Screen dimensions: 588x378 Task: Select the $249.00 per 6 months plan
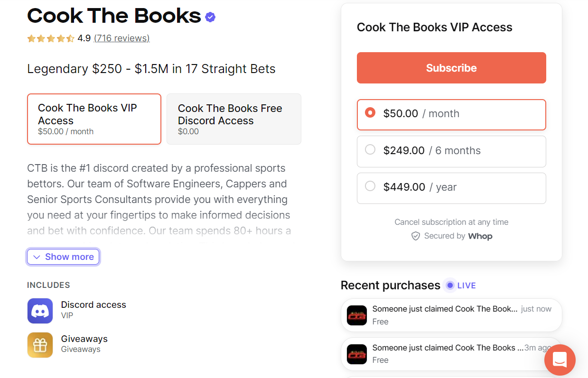coord(370,150)
